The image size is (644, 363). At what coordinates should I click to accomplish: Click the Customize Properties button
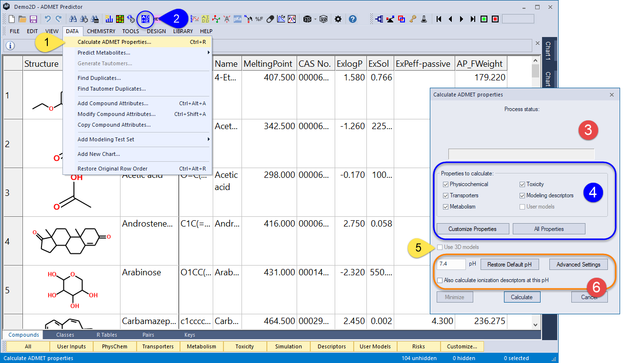tap(472, 229)
